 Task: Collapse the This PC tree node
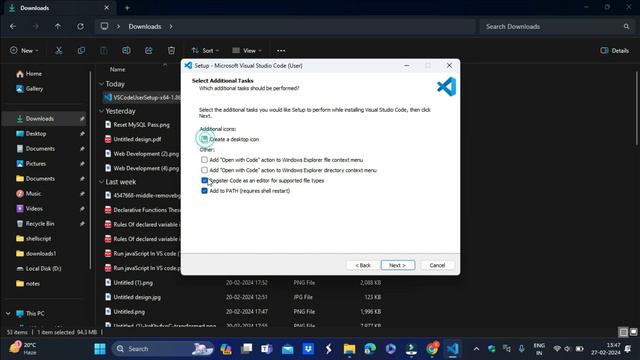coord(8,313)
